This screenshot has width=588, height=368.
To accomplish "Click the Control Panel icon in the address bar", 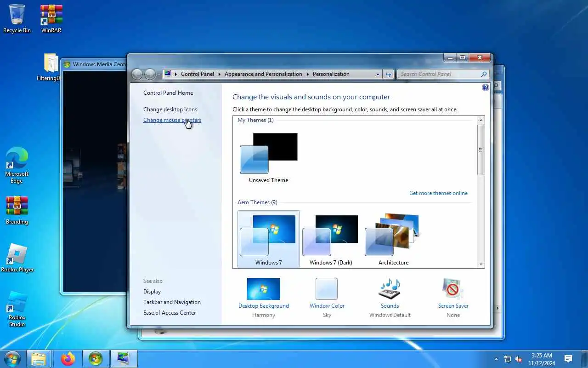I will click(168, 74).
